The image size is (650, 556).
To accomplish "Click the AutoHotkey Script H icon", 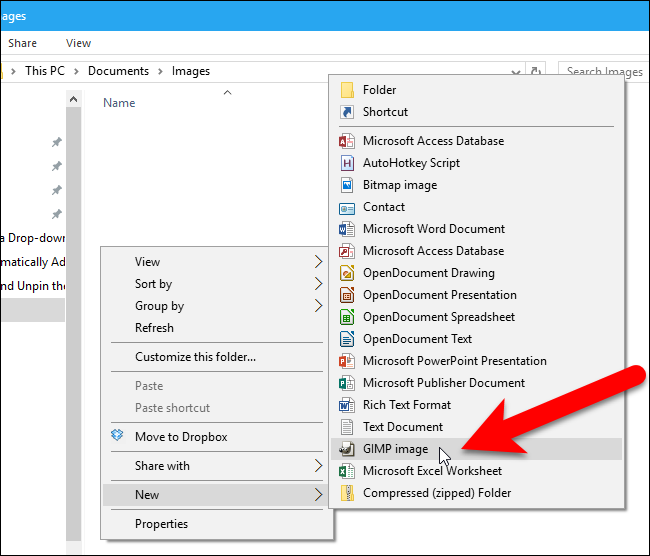I will coord(347,163).
